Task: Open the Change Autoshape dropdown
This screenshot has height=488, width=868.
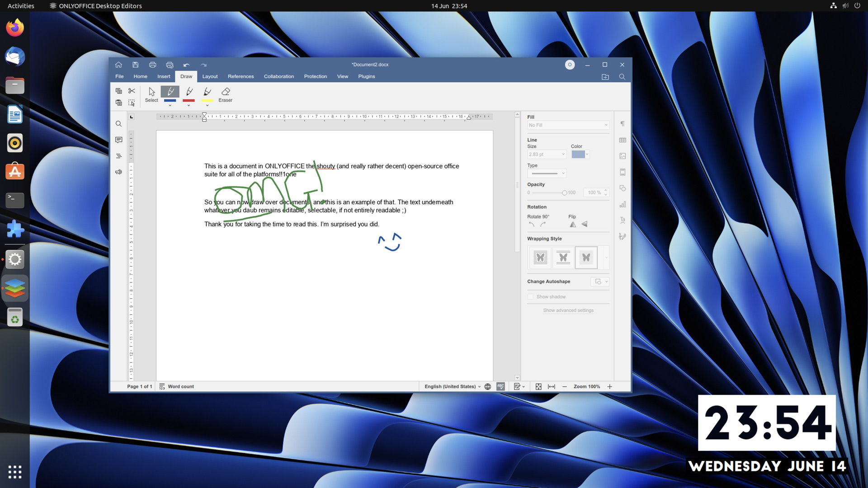Action: 600,282
